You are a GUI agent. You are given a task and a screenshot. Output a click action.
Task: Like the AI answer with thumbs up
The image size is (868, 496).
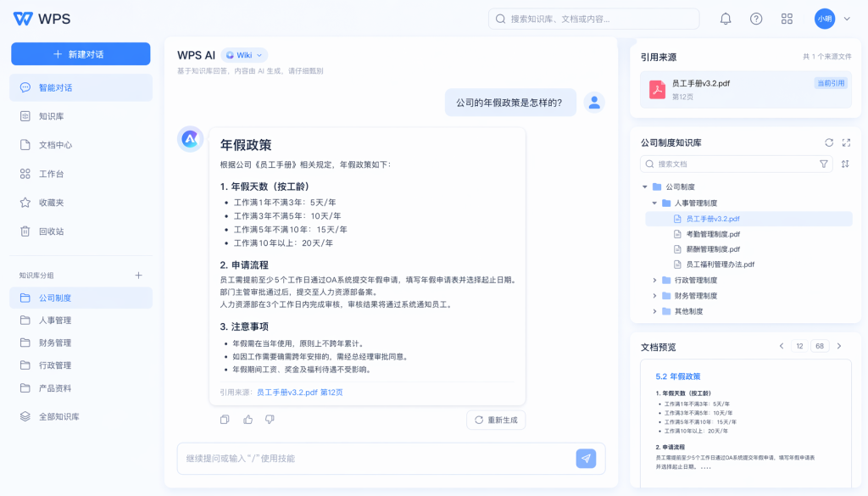click(x=248, y=420)
